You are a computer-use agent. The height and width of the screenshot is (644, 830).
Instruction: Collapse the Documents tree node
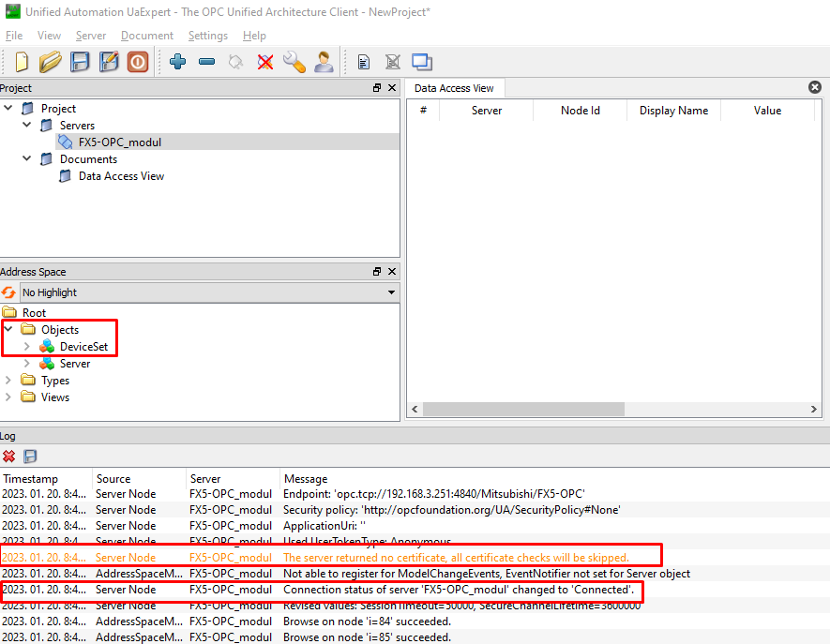[x=27, y=158]
